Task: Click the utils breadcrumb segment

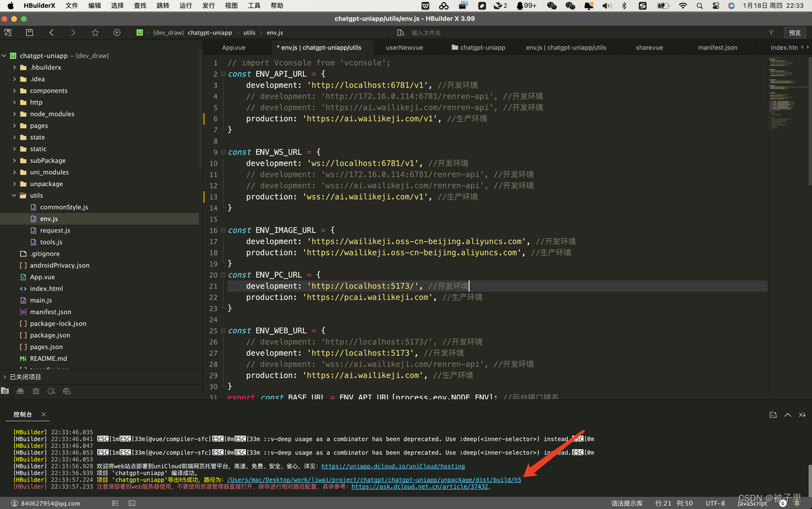Action: (249, 32)
